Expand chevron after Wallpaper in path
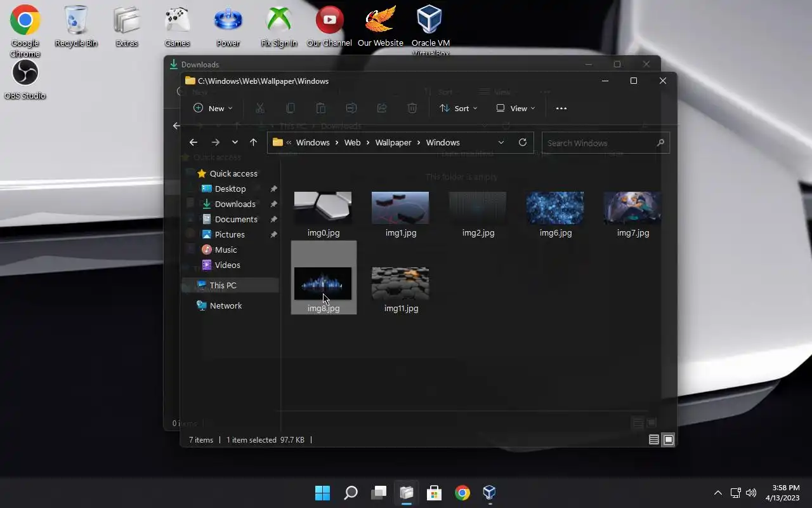Viewport: 812px width, 508px height. pos(419,143)
